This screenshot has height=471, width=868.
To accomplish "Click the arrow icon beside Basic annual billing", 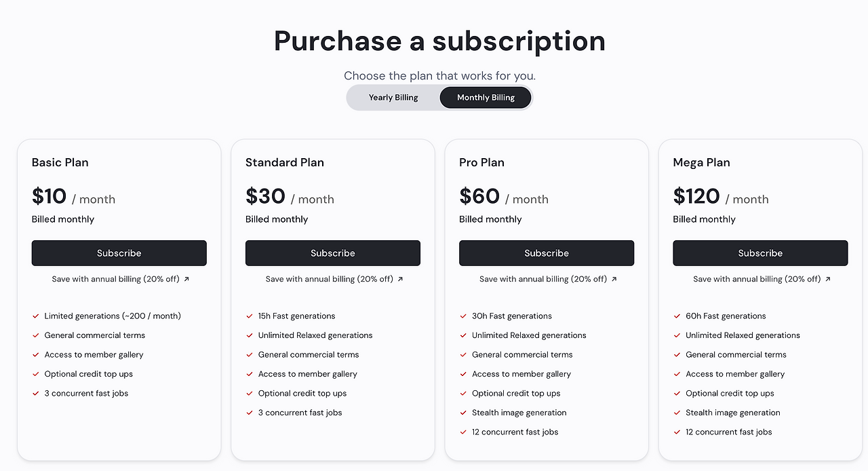I will coord(186,279).
